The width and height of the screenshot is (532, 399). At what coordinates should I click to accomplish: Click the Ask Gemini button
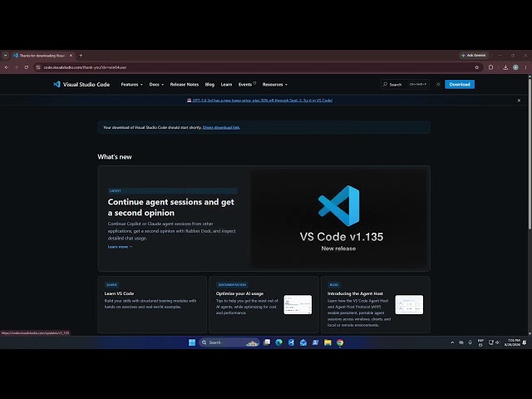(x=474, y=56)
